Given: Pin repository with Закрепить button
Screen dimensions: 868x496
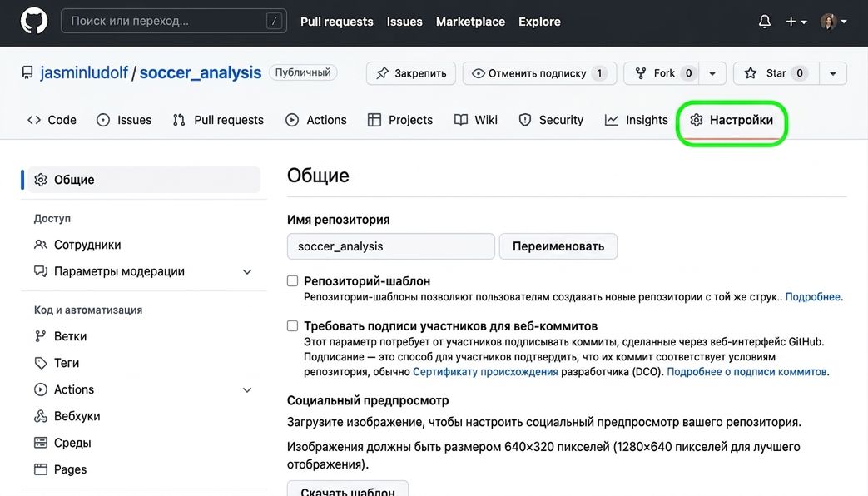Looking at the screenshot, I should [411, 73].
